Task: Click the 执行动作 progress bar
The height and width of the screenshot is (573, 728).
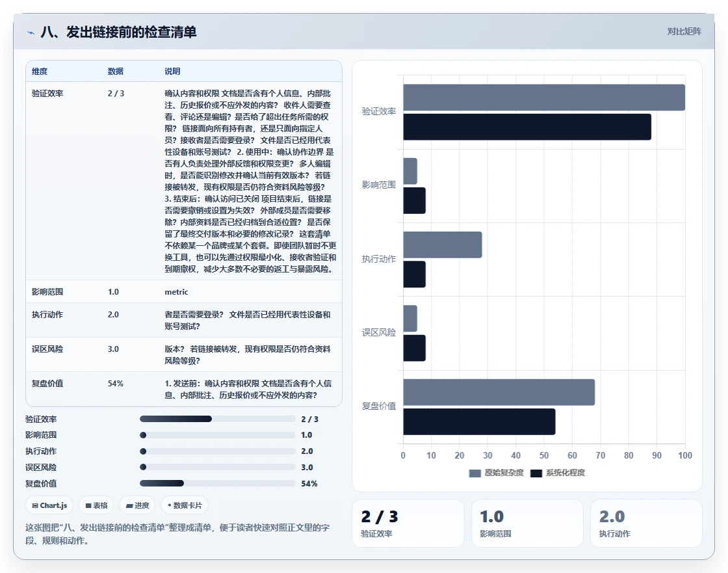Action: [x=217, y=451]
